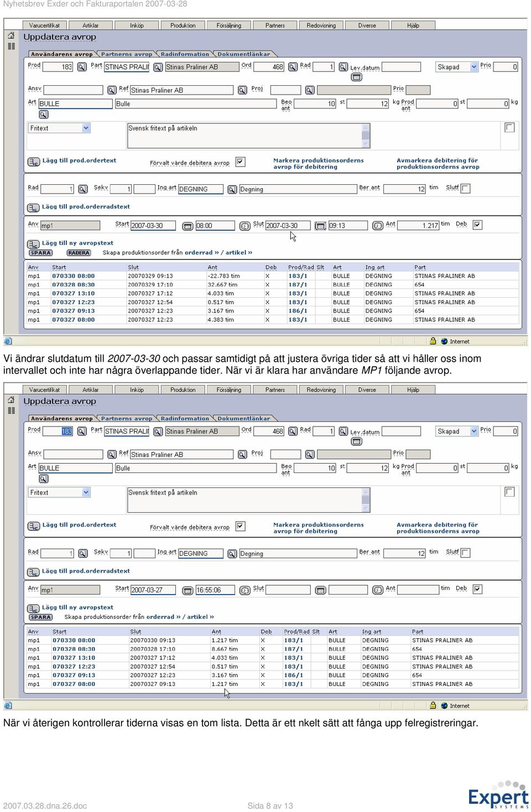Screen dimensions: 531x812
Task: Click SPARA button in upper screenshot
Action: click(41, 253)
